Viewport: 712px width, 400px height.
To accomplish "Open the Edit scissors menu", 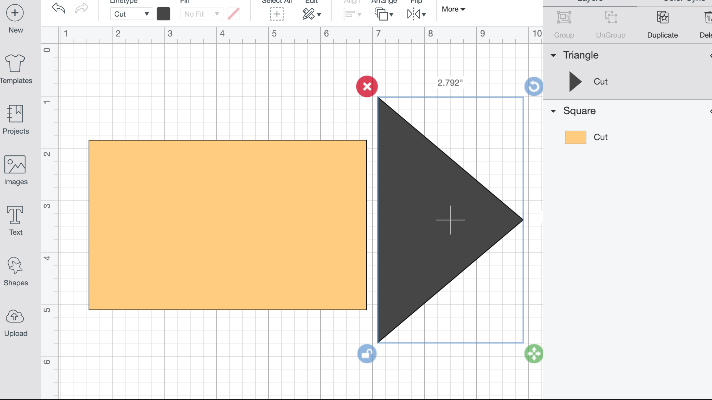I will pos(312,14).
